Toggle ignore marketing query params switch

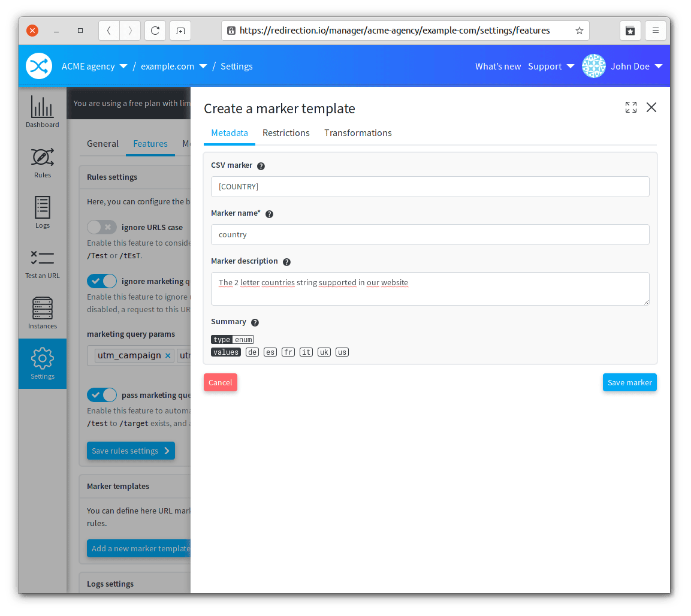(x=102, y=281)
